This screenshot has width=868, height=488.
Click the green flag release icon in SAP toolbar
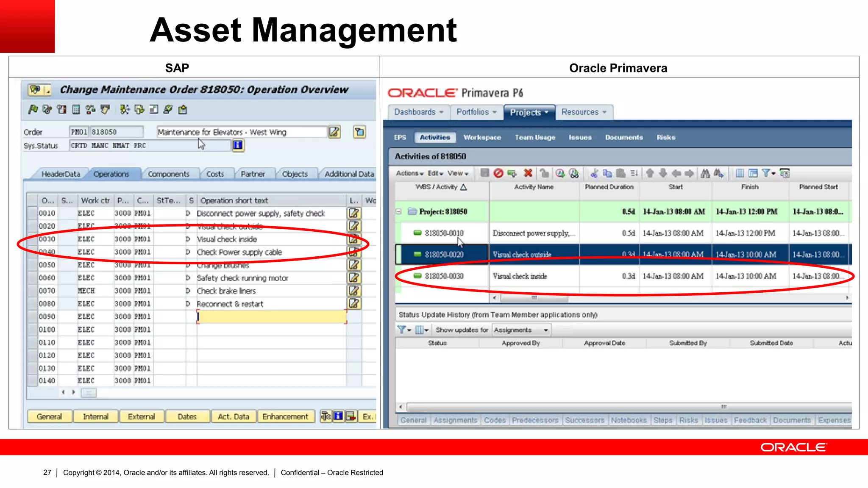(x=33, y=110)
